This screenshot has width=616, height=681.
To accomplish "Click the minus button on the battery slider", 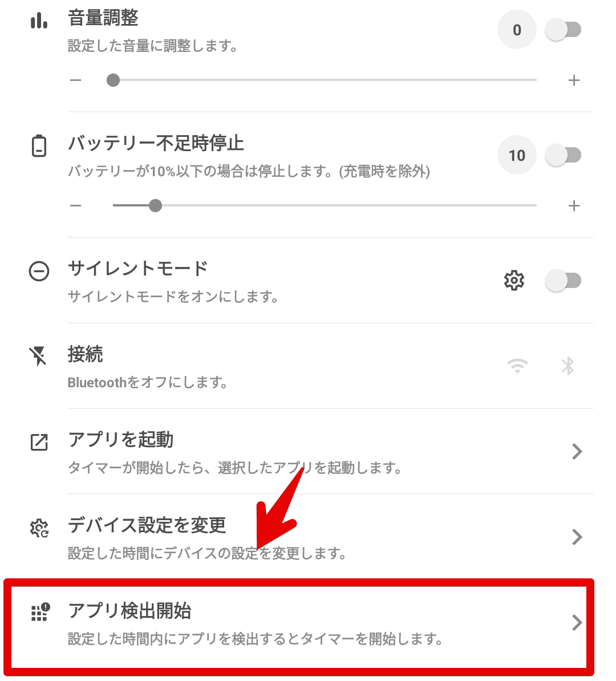I will tap(76, 205).
